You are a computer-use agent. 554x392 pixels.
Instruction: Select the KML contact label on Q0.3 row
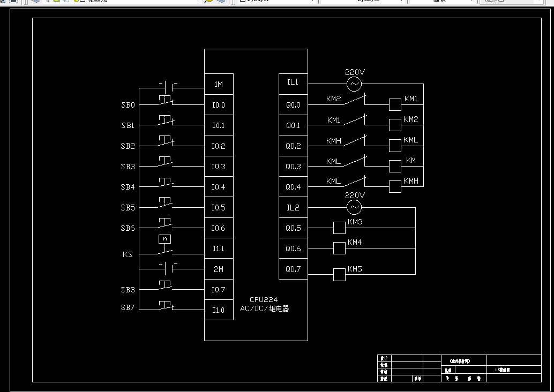334,161
